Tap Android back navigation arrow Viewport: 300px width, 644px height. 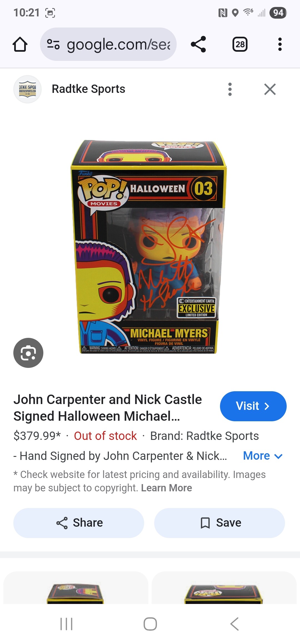click(234, 624)
